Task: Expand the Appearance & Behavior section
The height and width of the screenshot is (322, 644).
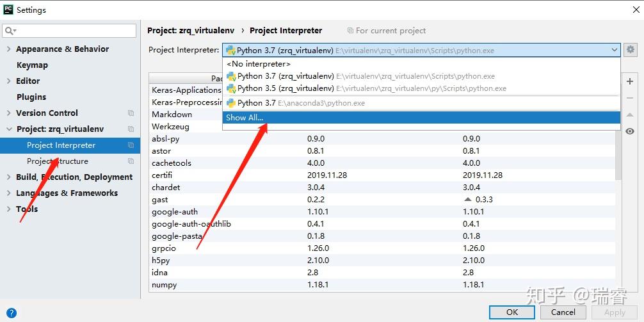Action: pos(9,49)
